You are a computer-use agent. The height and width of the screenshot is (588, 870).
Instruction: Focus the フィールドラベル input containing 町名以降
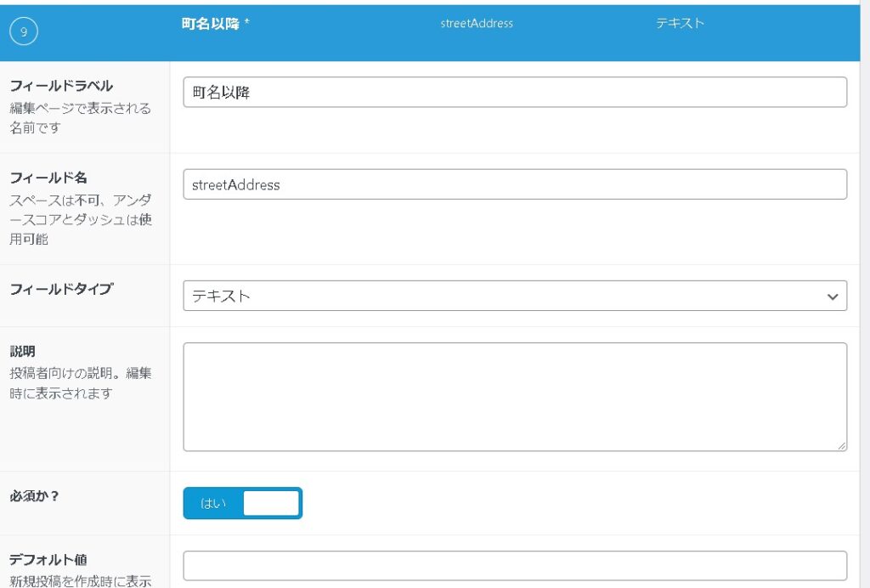click(x=514, y=93)
